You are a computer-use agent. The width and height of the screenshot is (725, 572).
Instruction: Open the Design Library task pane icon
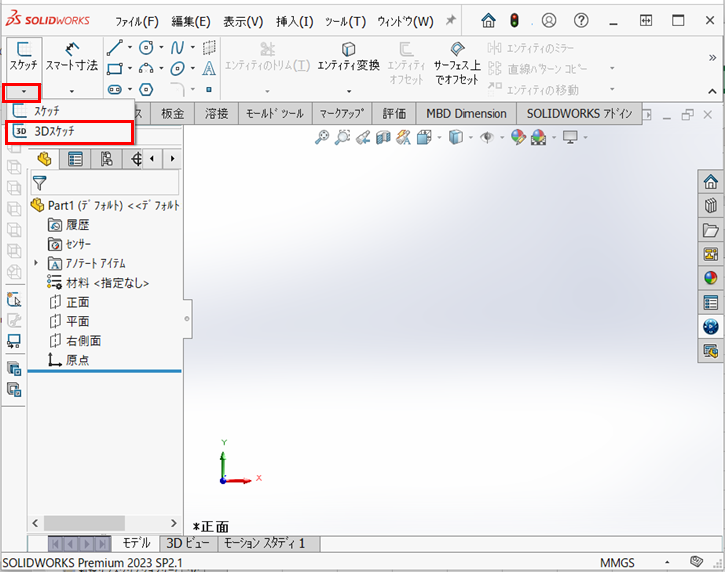(711, 206)
